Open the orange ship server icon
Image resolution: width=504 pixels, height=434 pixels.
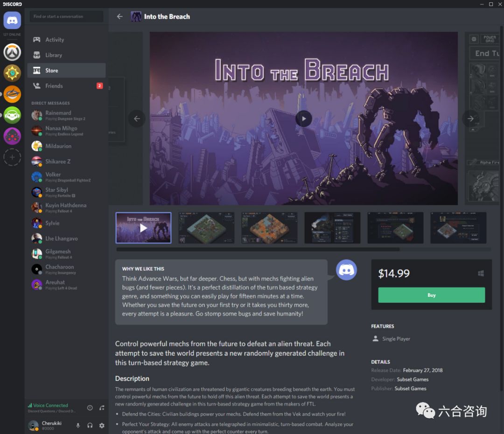[x=12, y=94]
